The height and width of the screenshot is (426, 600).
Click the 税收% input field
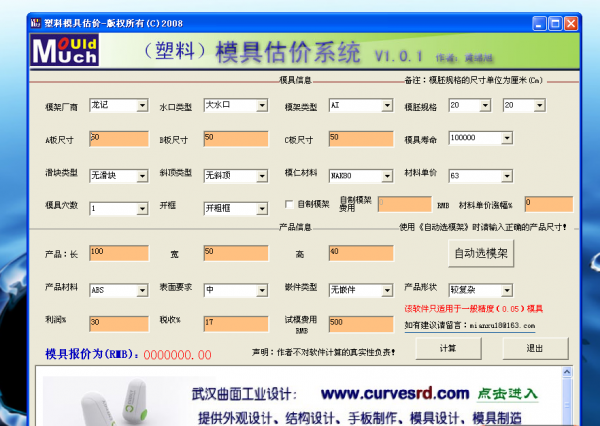click(236, 324)
